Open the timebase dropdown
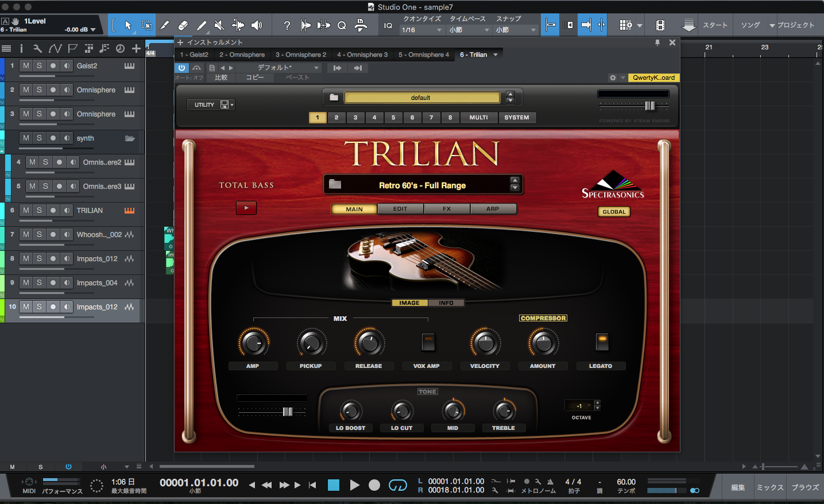824x504 pixels. [x=470, y=30]
